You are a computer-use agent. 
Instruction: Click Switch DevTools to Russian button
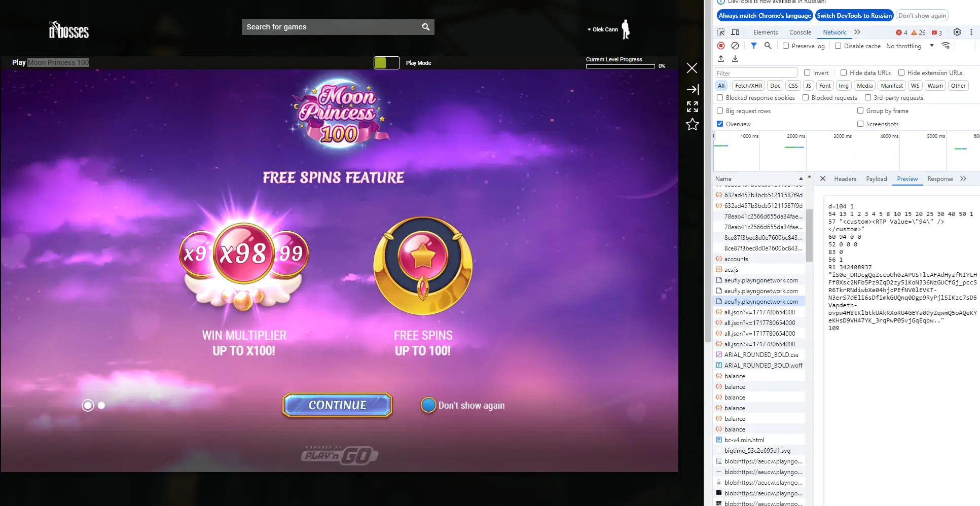pyautogui.click(x=854, y=16)
